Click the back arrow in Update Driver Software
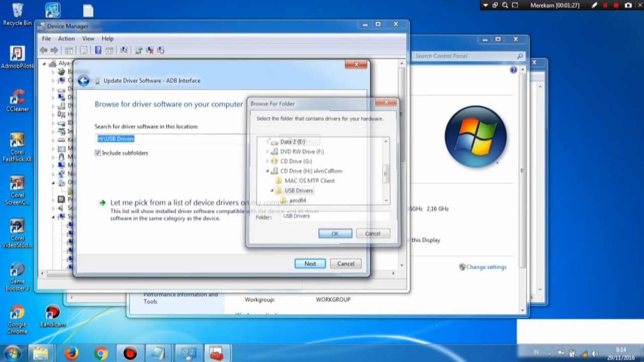This screenshot has width=644, height=362. (x=84, y=80)
